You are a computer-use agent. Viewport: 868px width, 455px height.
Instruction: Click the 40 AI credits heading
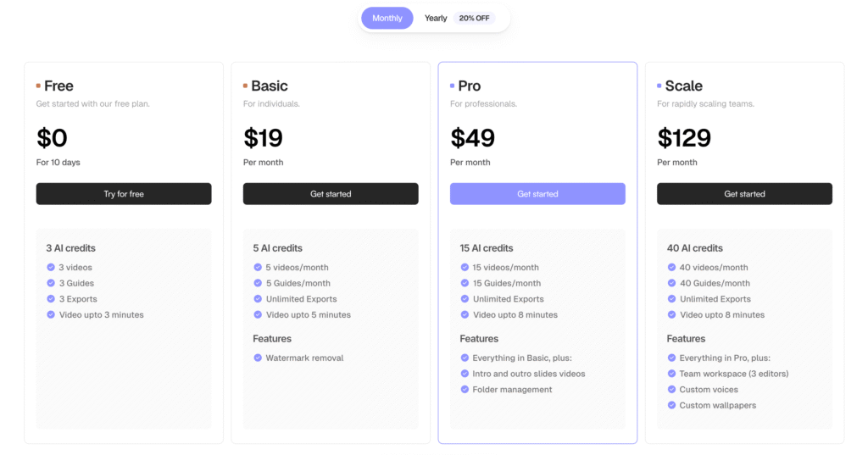coord(695,248)
